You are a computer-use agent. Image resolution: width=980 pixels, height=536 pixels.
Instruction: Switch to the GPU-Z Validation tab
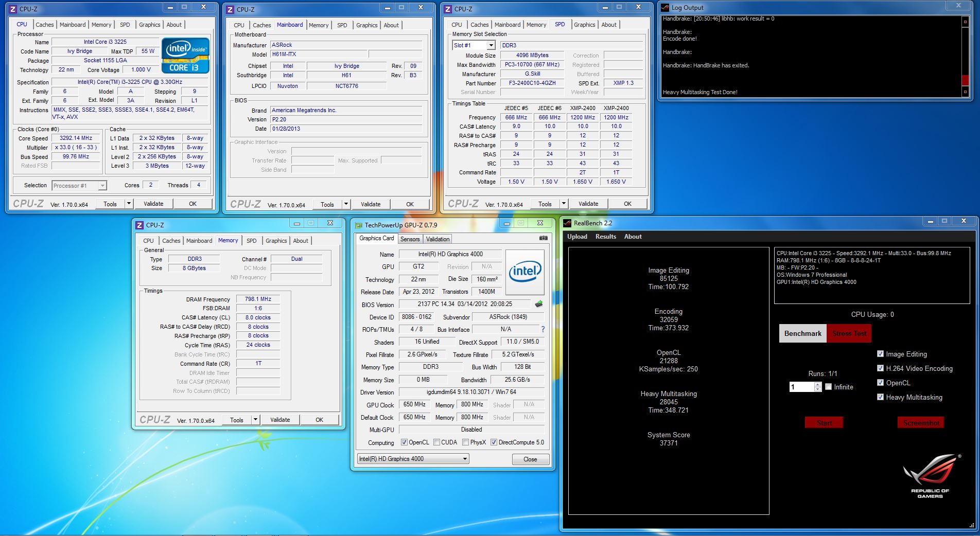(x=437, y=239)
